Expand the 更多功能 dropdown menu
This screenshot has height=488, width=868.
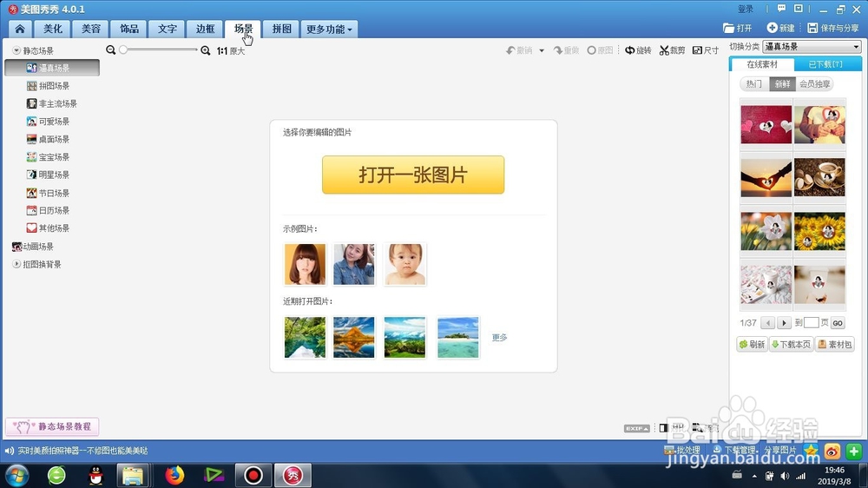329,29
